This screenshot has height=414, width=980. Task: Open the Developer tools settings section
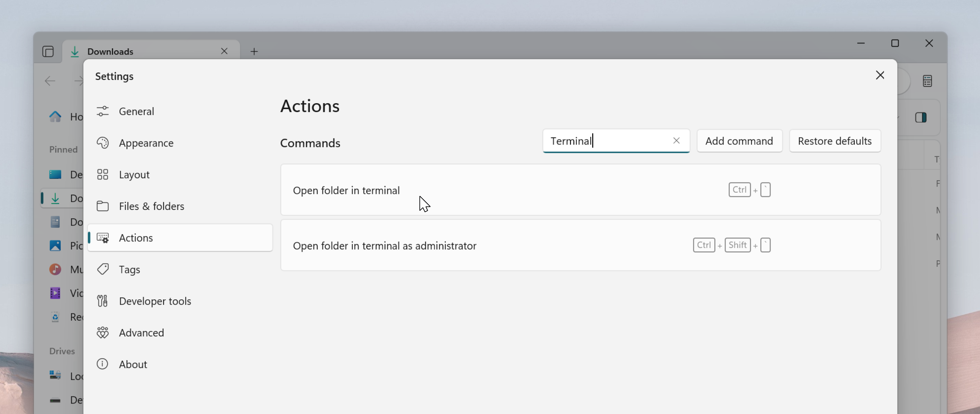pos(155,301)
